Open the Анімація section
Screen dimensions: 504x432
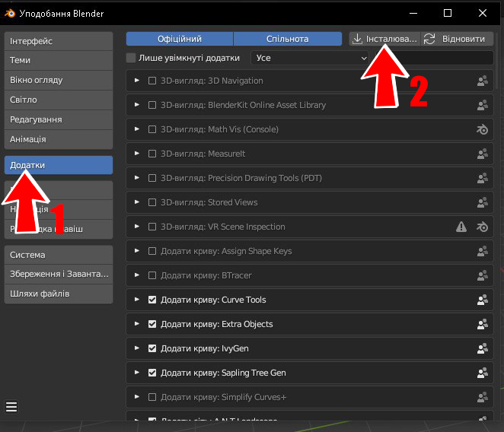click(x=59, y=139)
